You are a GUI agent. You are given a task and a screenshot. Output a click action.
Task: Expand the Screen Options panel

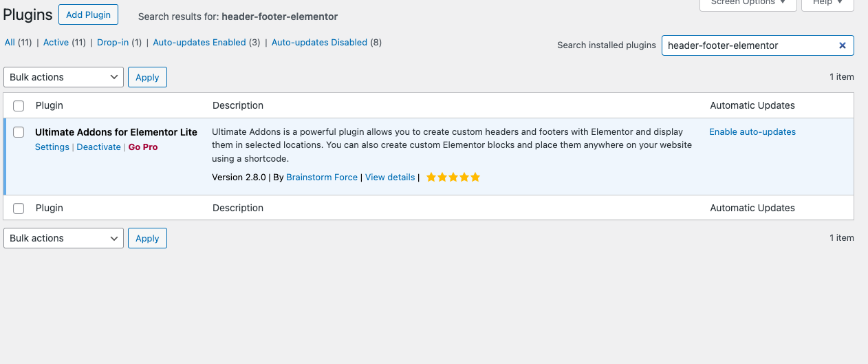pos(748,3)
